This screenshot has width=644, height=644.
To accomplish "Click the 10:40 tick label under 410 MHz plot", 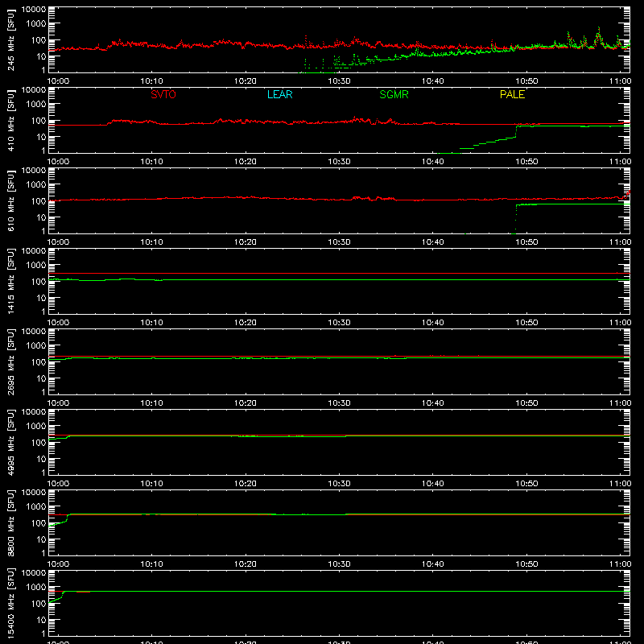I will (x=433, y=162).
